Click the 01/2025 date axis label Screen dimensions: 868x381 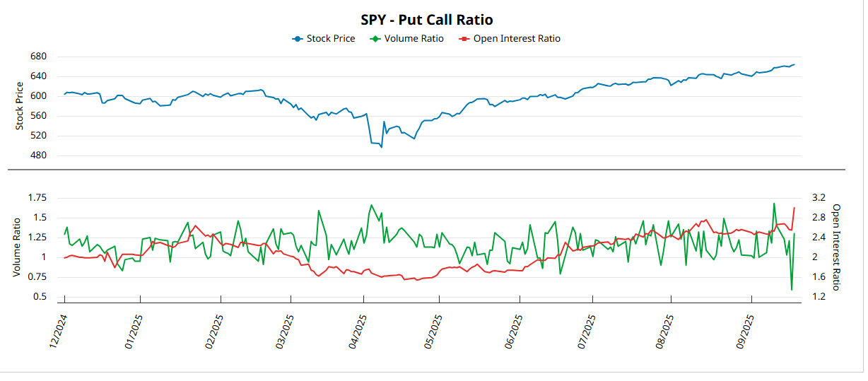pos(133,332)
